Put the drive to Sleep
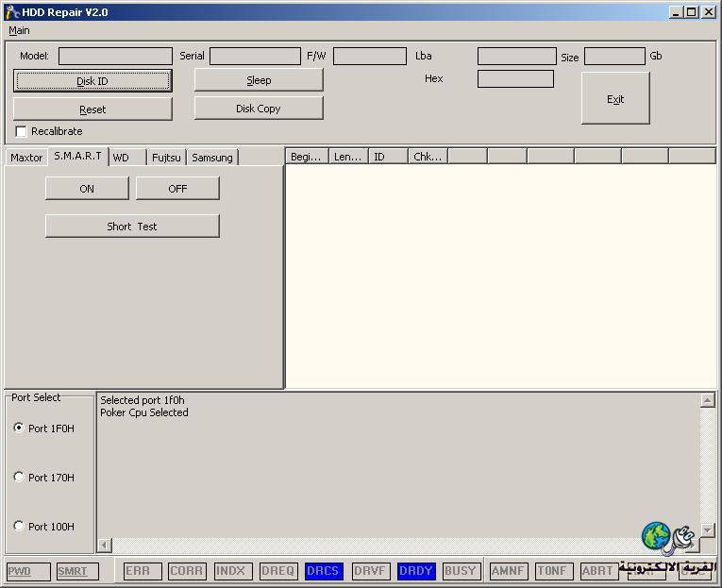Screen dimensions: 722x588 pyautogui.click(x=259, y=80)
